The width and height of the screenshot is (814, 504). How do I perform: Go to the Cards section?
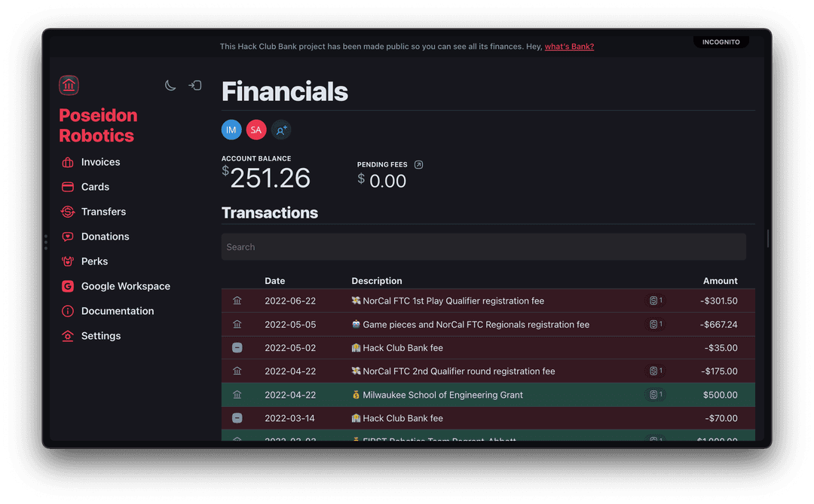95,187
